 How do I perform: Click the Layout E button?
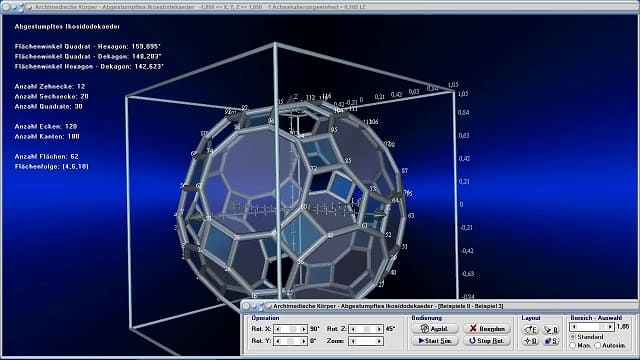[530, 329]
